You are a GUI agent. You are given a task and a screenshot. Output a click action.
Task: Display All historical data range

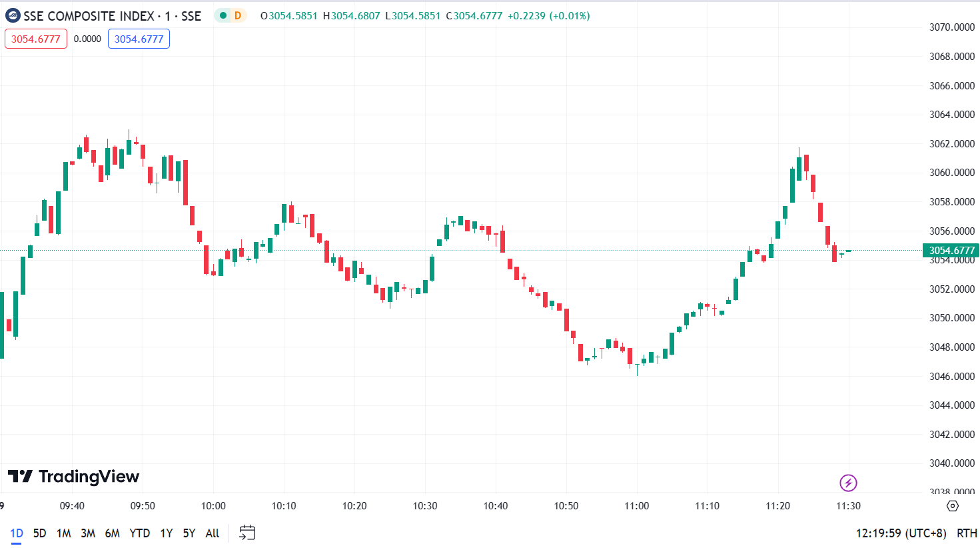point(213,533)
